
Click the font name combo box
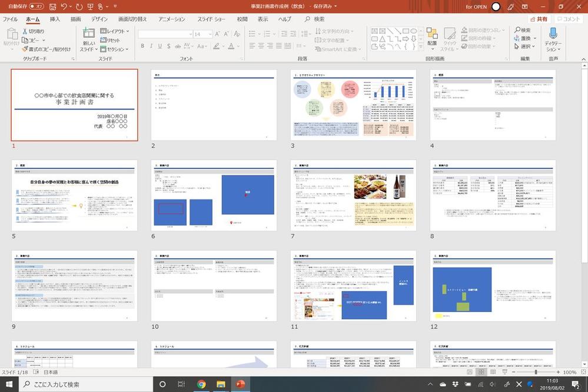[165, 34]
